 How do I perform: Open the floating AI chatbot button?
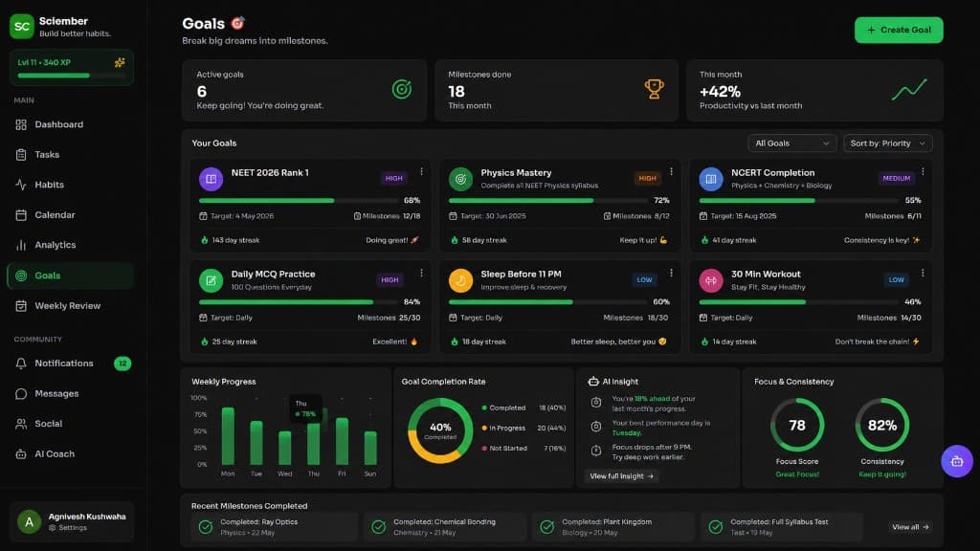tap(957, 461)
